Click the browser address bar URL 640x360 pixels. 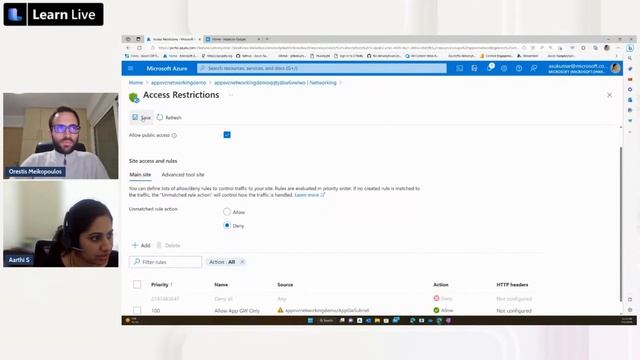pos(338,48)
